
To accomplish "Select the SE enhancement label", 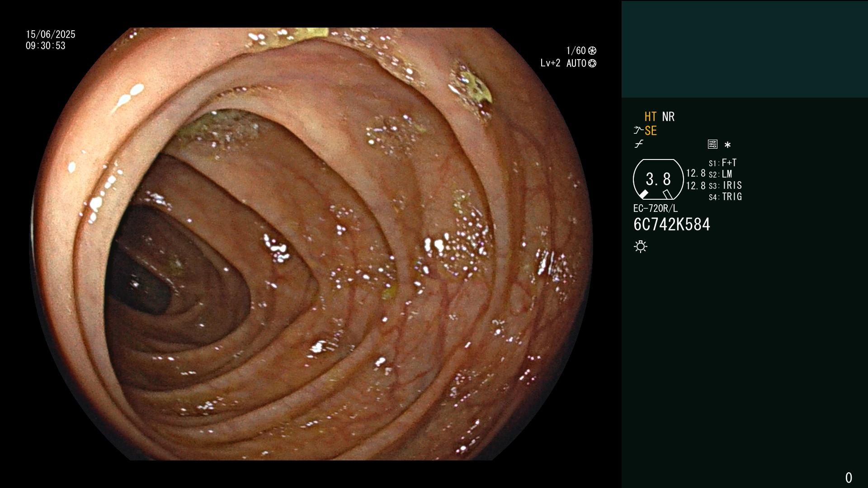I will point(651,131).
